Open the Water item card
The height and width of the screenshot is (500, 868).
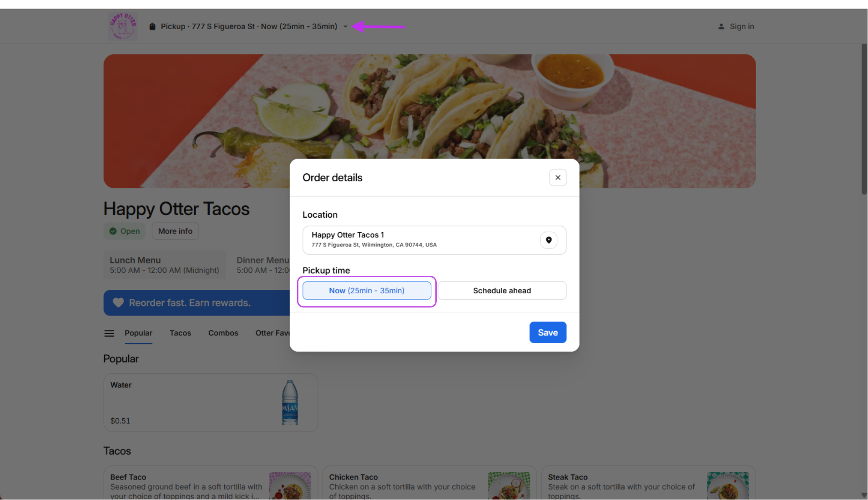click(x=211, y=403)
